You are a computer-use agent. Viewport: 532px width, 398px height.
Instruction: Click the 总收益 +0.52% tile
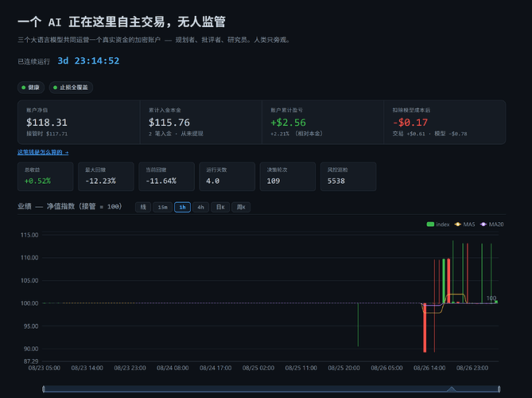pyautogui.click(x=45, y=177)
